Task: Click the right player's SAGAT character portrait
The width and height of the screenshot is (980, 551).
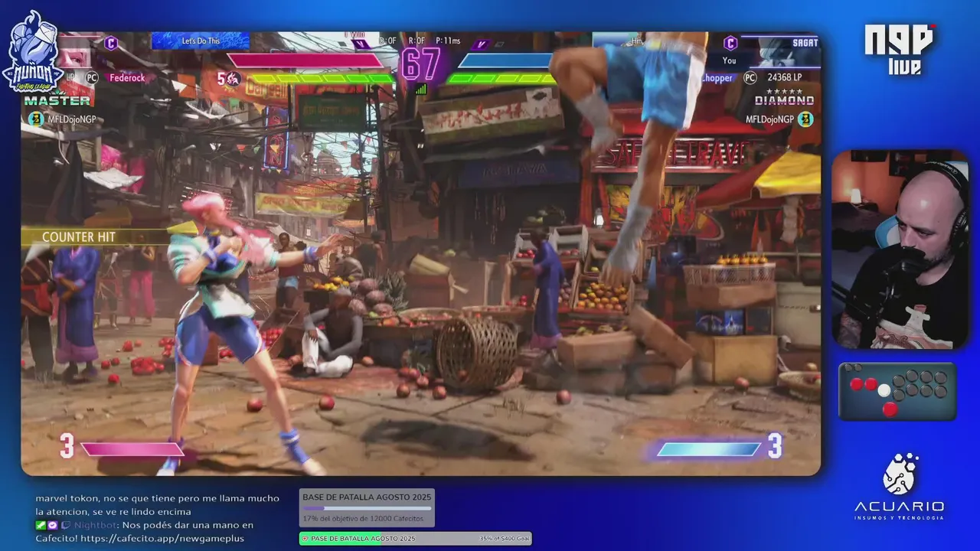Action: pyautogui.click(x=788, y=52)
